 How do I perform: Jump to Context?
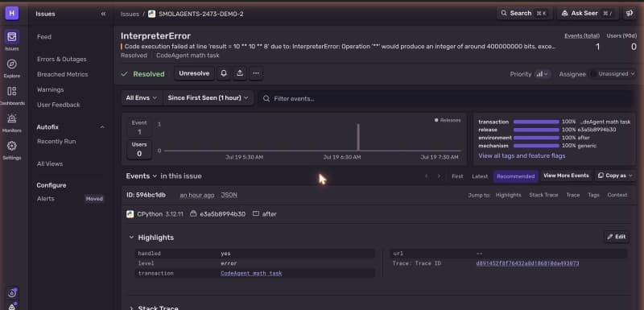[617, 195]
